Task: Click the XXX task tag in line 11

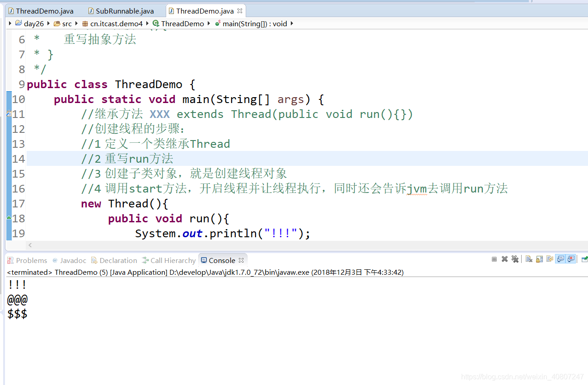Action: [x=159, y=114]
